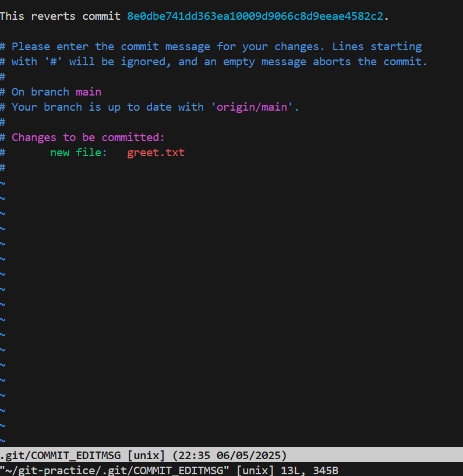Click the timestamp (22:35 06/05/2025) in status line
This screenshot has width=463, height=476.
(229, 456)
